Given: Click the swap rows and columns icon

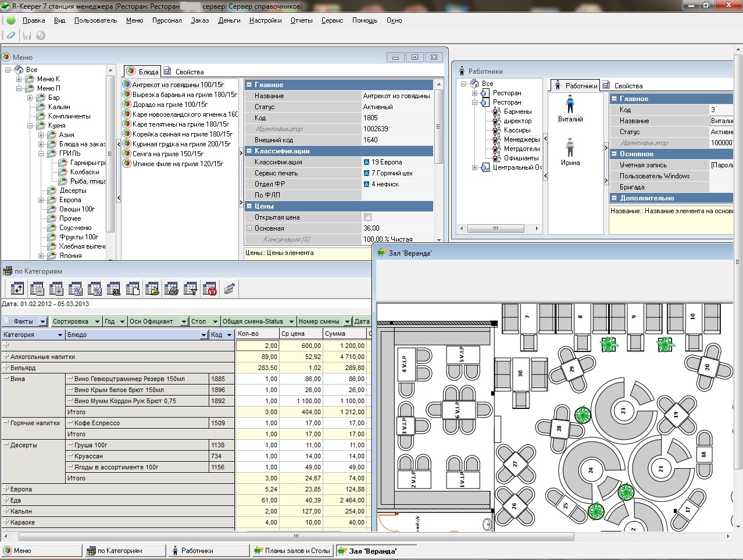Looking at the screenshot, I should coord(18,289).
